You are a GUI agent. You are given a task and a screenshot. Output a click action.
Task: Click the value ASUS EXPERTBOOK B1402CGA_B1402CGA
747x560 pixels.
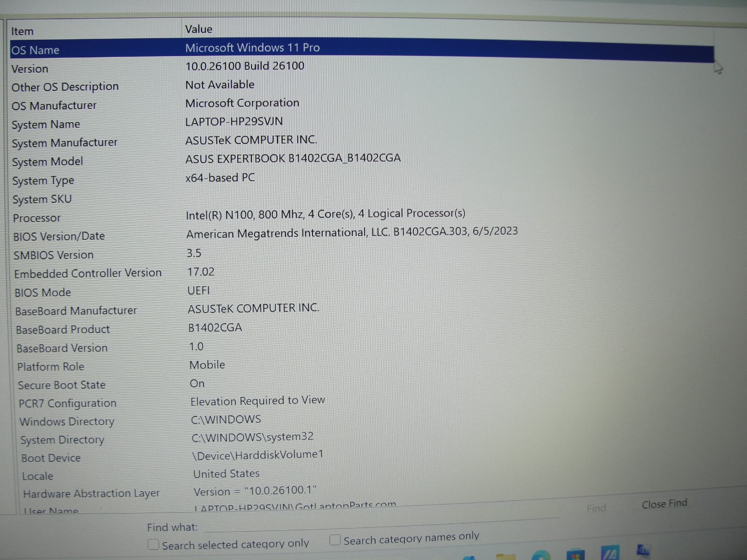[293, 158]
